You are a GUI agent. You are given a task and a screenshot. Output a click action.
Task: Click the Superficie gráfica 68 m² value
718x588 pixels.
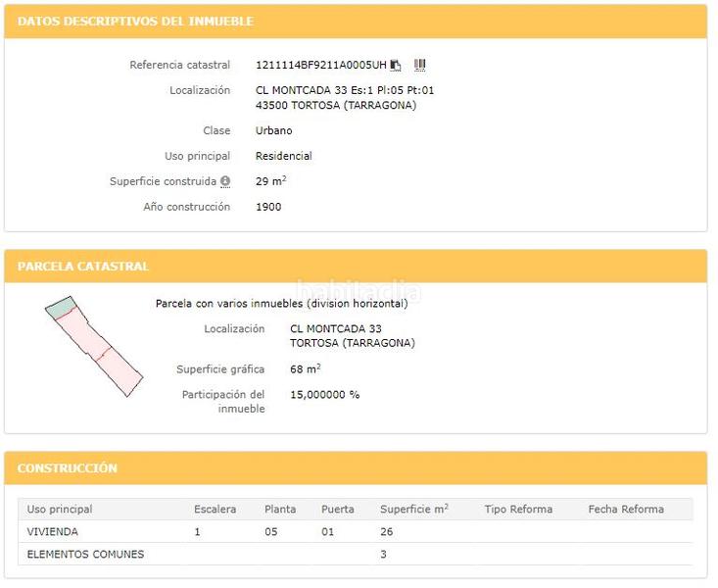tap(305, 369)
